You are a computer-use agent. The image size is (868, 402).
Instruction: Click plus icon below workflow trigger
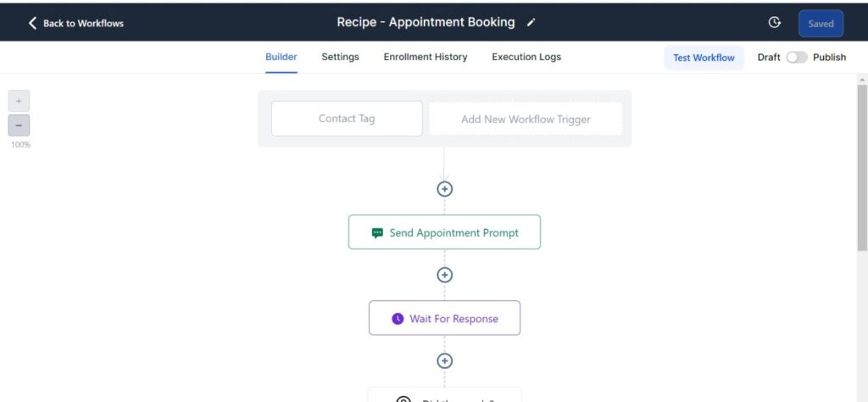pos(445,189)
